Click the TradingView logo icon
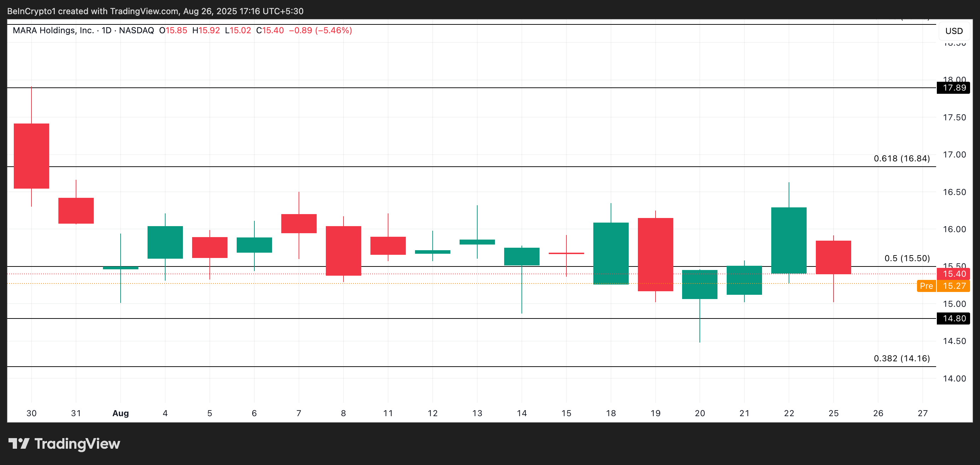The image size is (980, 465). tap(19, 443)
